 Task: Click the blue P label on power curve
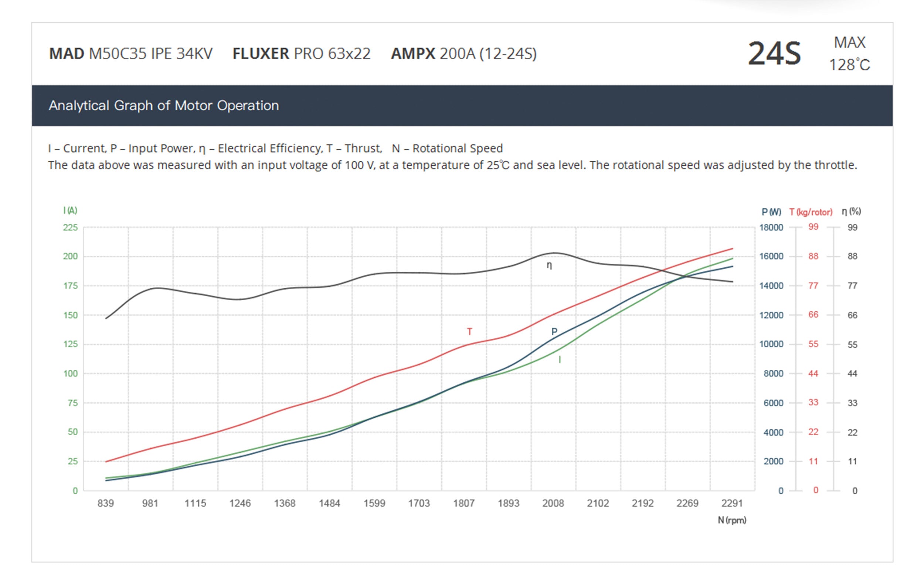tap(554, 332)
